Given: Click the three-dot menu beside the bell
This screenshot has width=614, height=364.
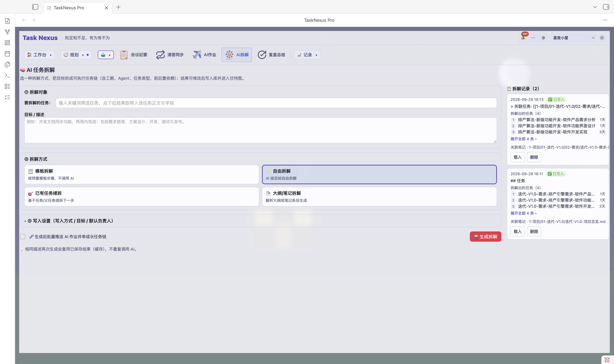Looking at the screenshot, I should coord(533,38).
